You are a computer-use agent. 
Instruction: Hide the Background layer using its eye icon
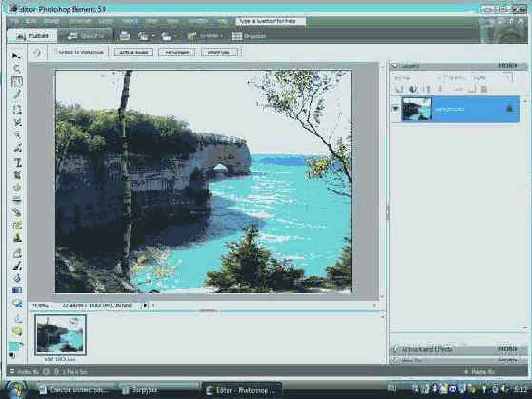pos(395,109)
